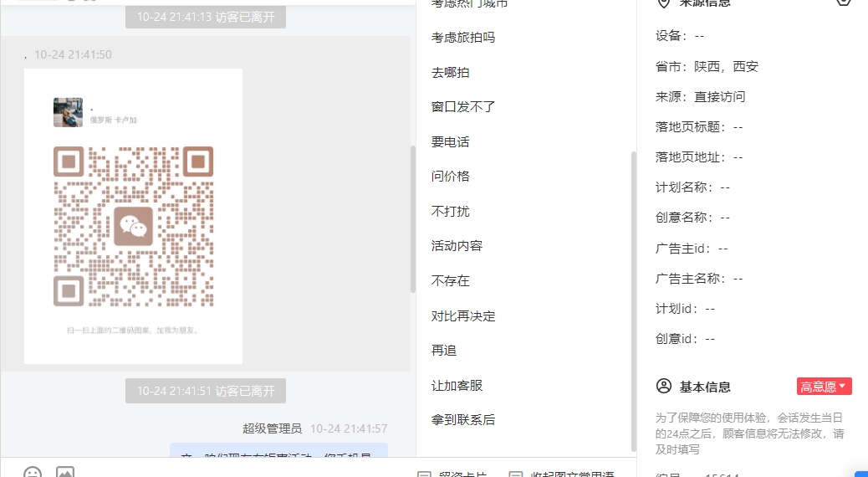Click the 计划id row
Viewport: 868px width, 477px height.
[x=686, y=309]
